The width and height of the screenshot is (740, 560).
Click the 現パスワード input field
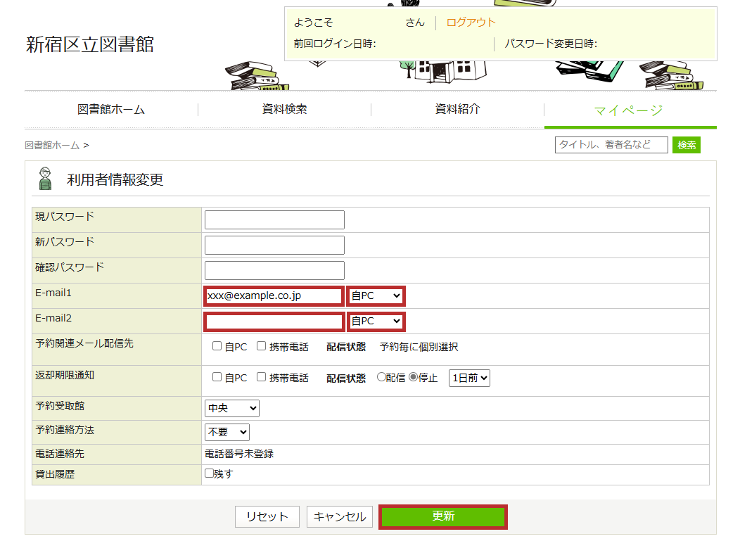click(x=274, y=219)
